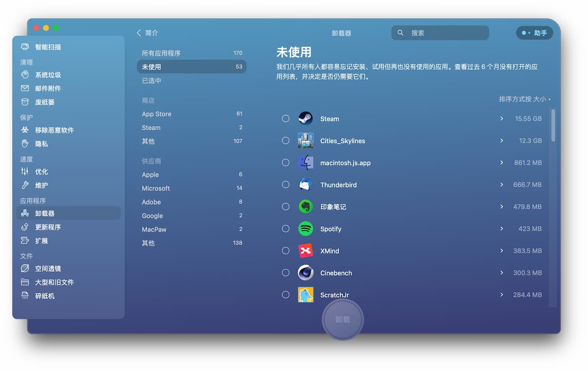Open the 助手 assistant panel
588x370 pixels.
tap(534, 33)
